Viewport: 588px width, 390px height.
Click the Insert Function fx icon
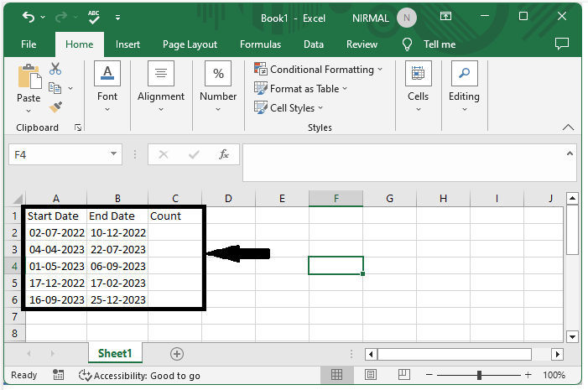click(x=224, y=154)
